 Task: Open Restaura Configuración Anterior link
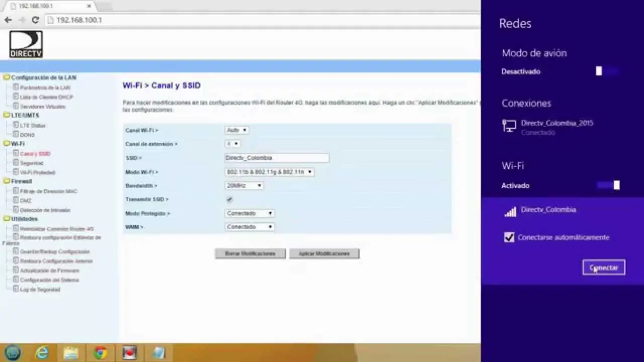(56, 261)
